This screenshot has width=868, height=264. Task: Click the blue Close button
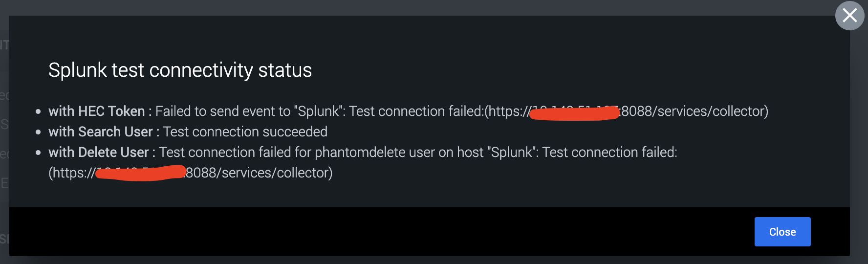coord(782,232)
